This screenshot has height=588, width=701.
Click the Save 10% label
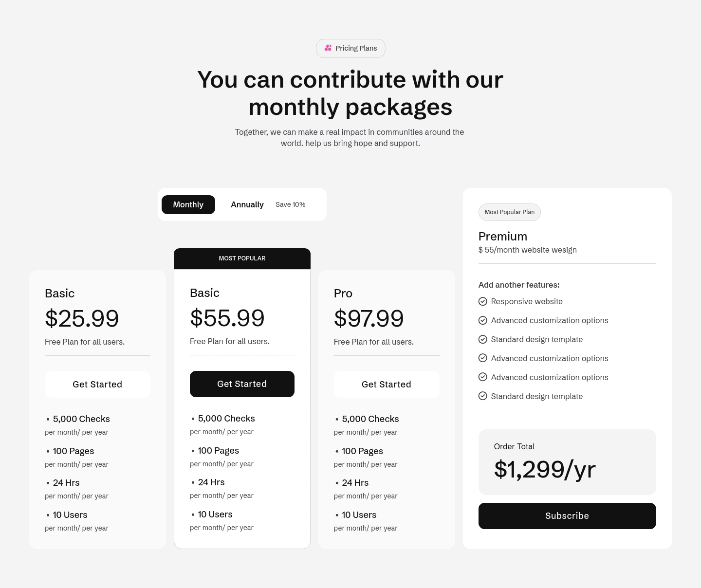click(290, 204)
